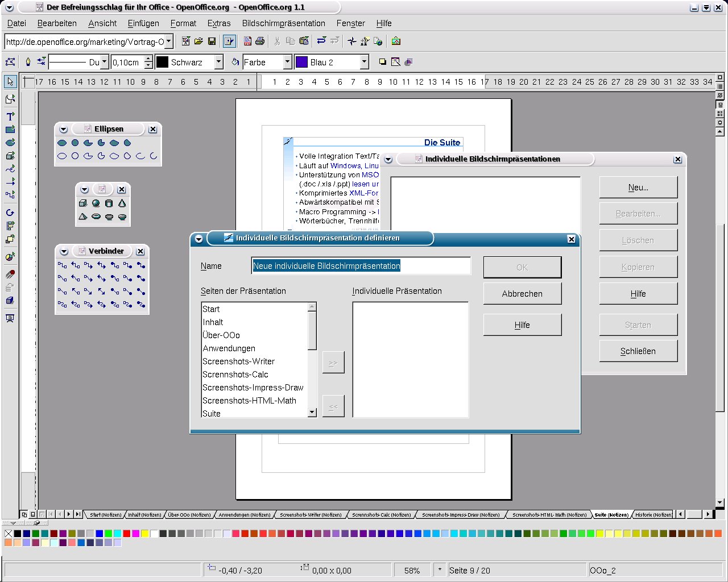Select the 3D cone shape icon

[x=122, y=203]
